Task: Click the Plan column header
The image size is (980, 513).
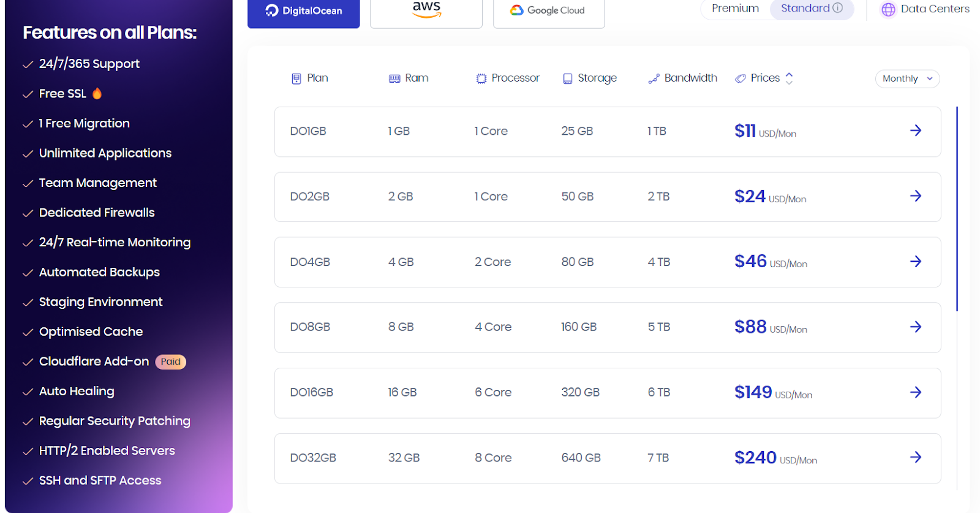Action: [317, 78]
